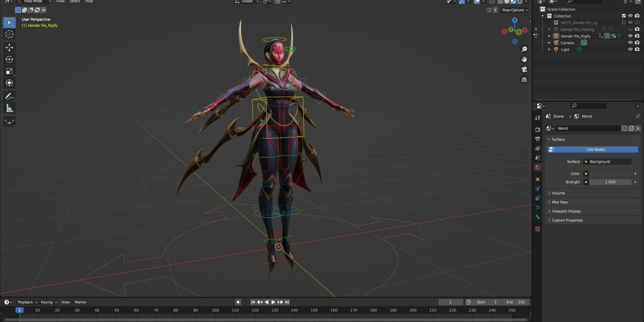This screenshot has height=322, width=644.
Task: Pin the properties editor context
Action: [638, 116]
